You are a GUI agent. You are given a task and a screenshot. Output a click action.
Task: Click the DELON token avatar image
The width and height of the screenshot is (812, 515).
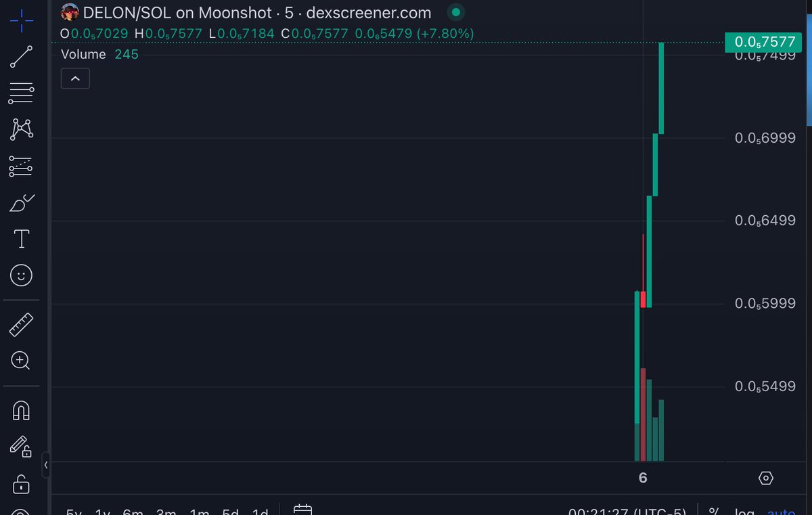tap(70, 12)
